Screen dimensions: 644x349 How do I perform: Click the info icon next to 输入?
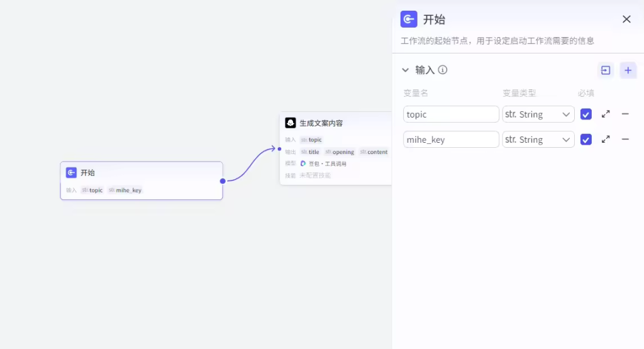pos(443,70)
